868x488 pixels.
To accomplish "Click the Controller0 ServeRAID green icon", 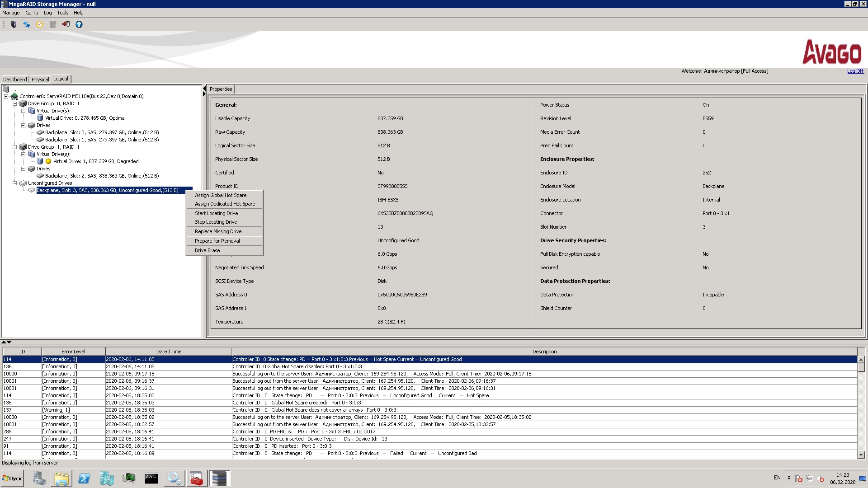I will tap(14, 96).
